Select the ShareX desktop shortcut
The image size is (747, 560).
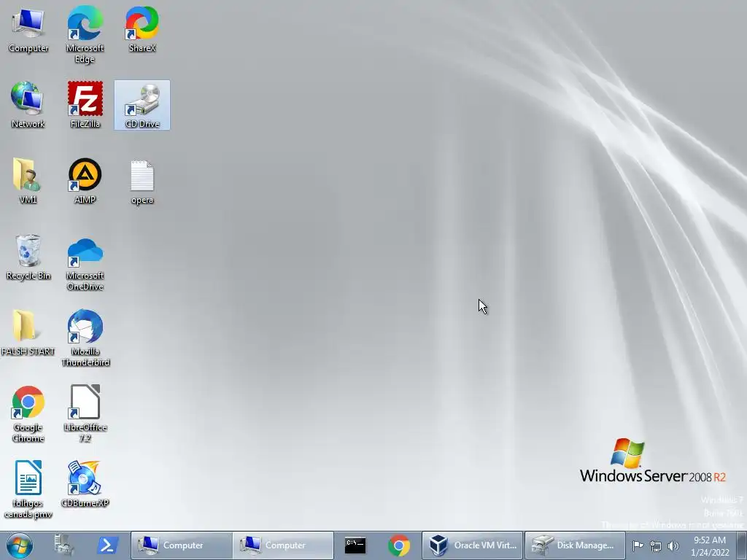(x=142, y=29)
